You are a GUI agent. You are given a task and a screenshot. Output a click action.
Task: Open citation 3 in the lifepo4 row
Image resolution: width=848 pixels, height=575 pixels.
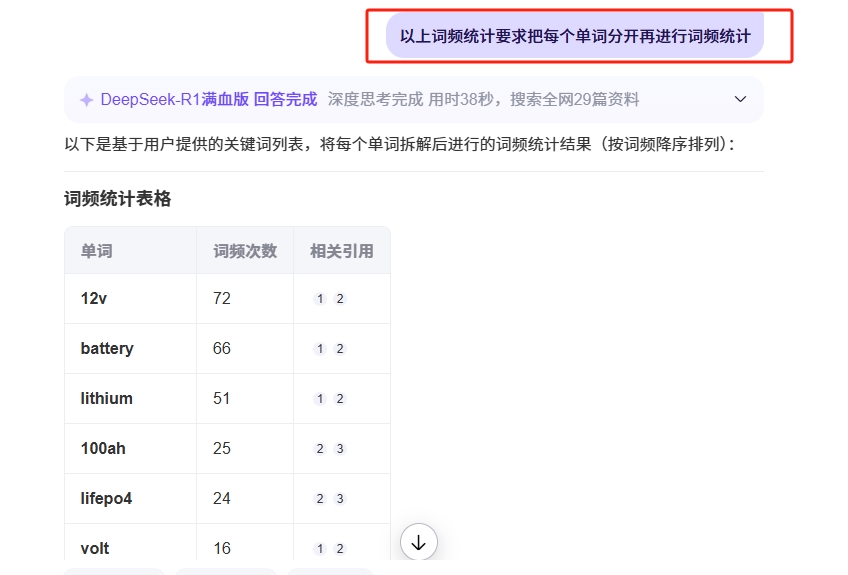(340, 499)
